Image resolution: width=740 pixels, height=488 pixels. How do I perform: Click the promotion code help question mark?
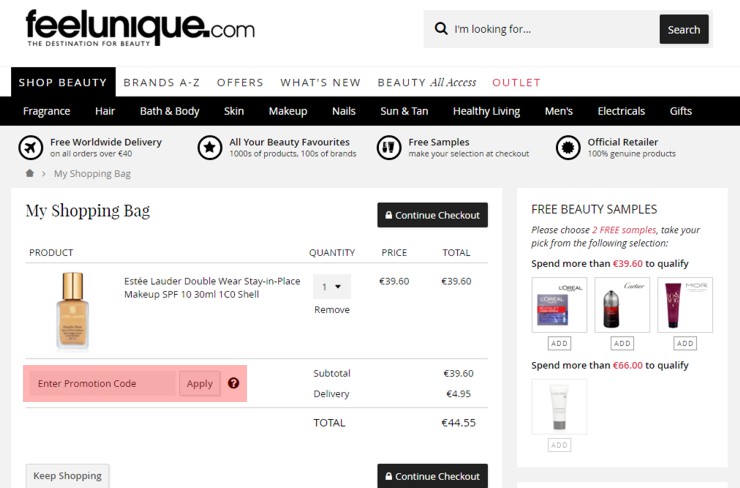tap(233, 383)
